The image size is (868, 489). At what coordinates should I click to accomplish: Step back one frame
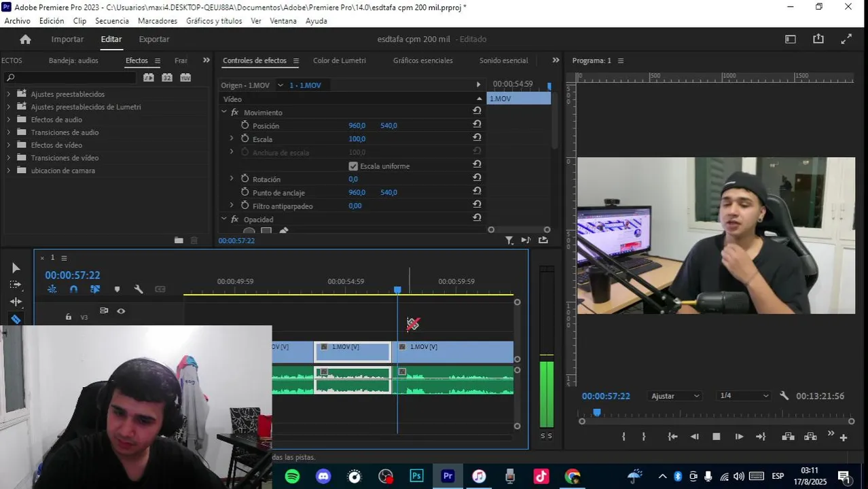click(694, 437)
